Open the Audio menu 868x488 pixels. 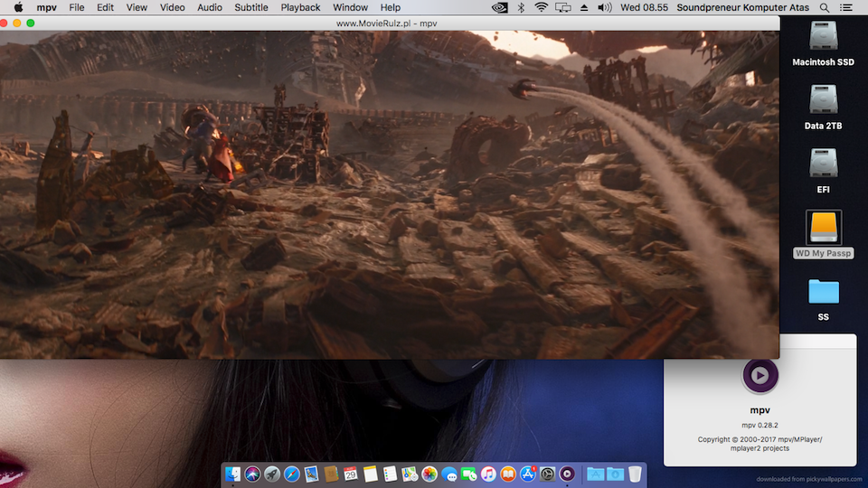pos(210,7)
